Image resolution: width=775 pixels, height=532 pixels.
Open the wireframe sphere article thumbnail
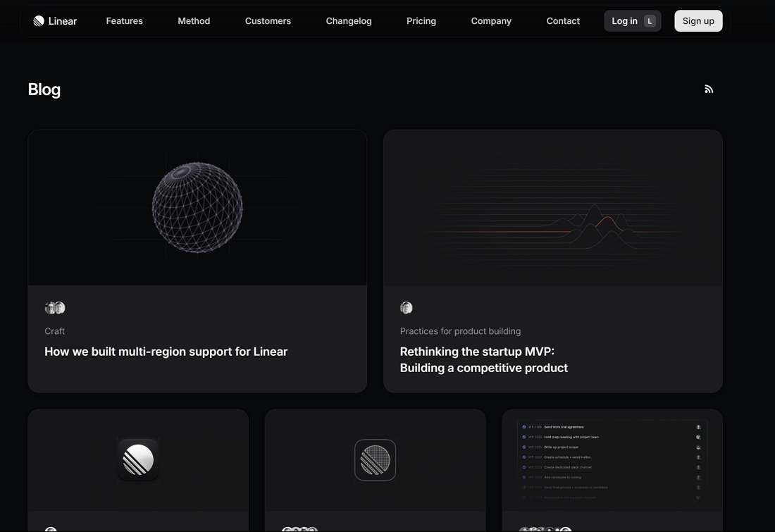click(197, 208)
